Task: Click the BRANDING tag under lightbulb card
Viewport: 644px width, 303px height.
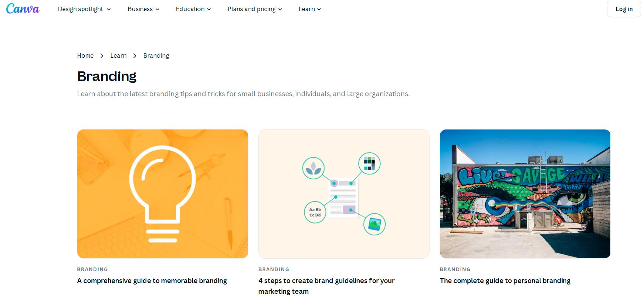Action: [92, 269]
